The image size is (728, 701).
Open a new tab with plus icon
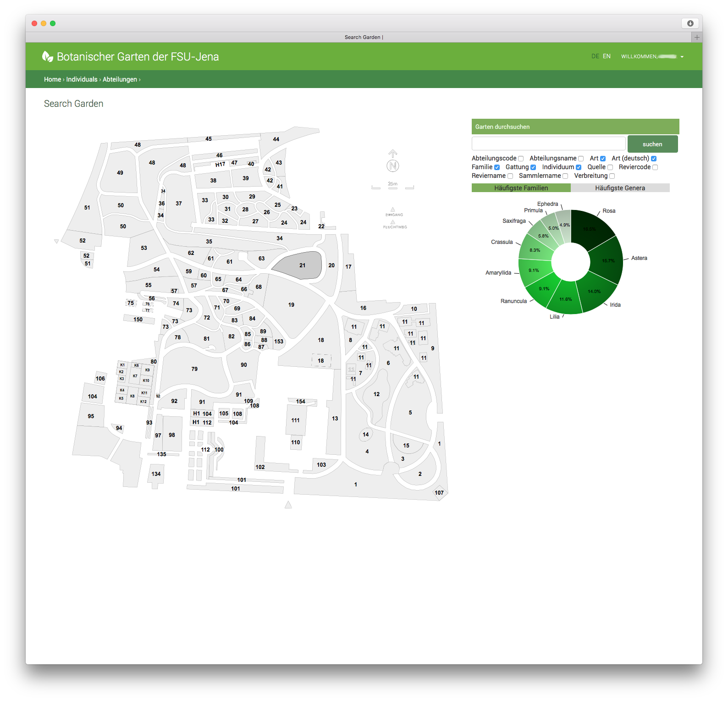coord(697,37)
